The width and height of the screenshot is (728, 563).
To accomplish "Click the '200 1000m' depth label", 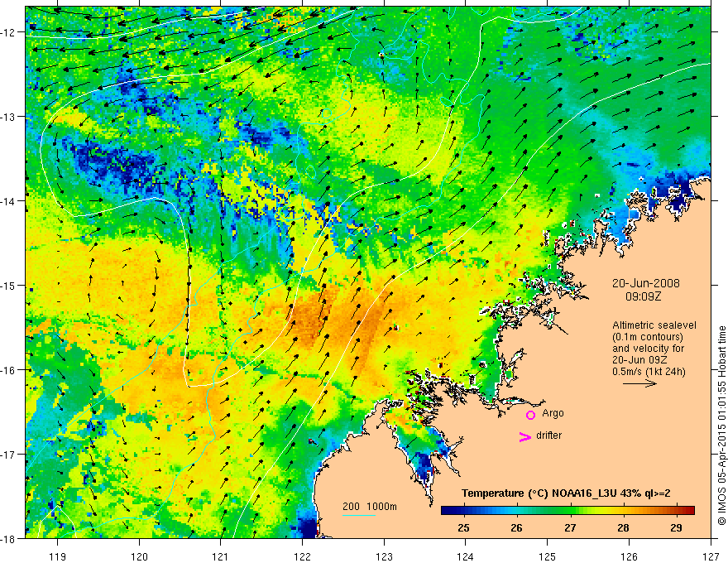I will point(370,507).
